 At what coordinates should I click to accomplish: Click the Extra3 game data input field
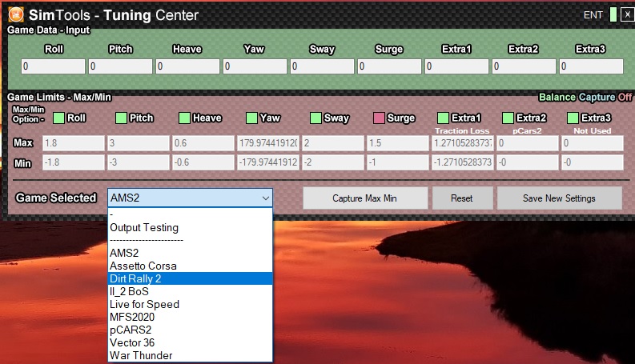(591, 66)
